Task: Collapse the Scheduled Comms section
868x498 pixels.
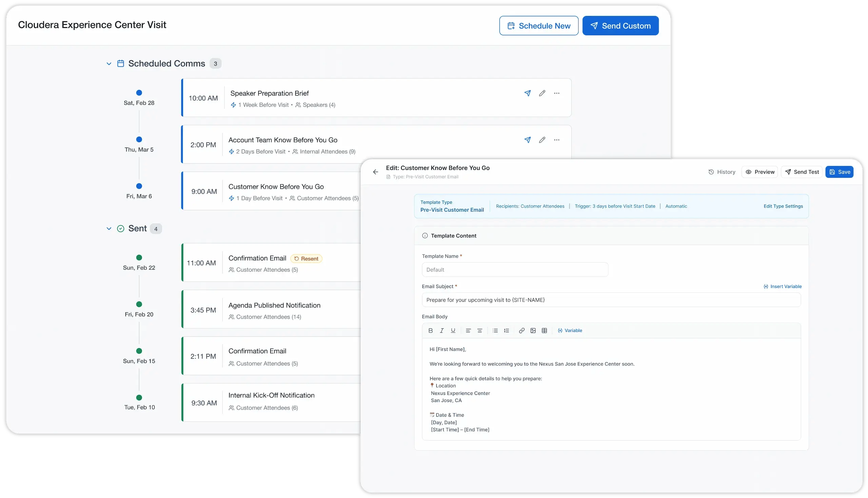Action: [109, 64]
